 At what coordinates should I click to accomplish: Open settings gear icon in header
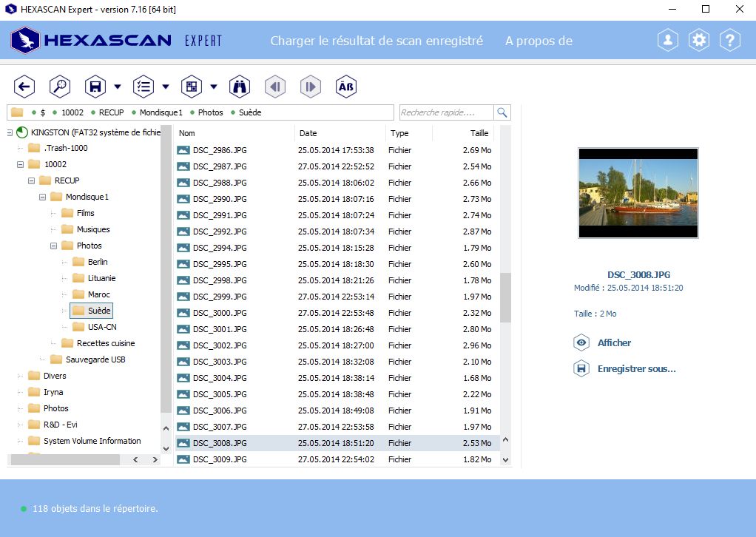pyautogui.click(x=699, y=41)
